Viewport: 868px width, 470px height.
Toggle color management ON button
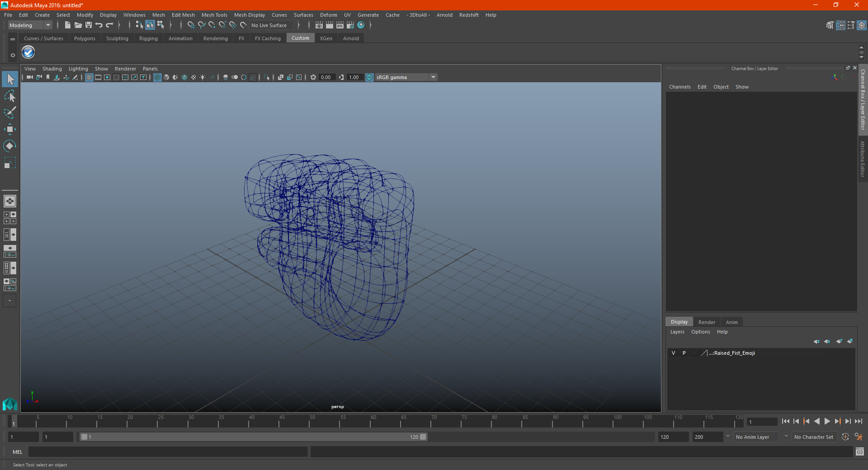369,77
